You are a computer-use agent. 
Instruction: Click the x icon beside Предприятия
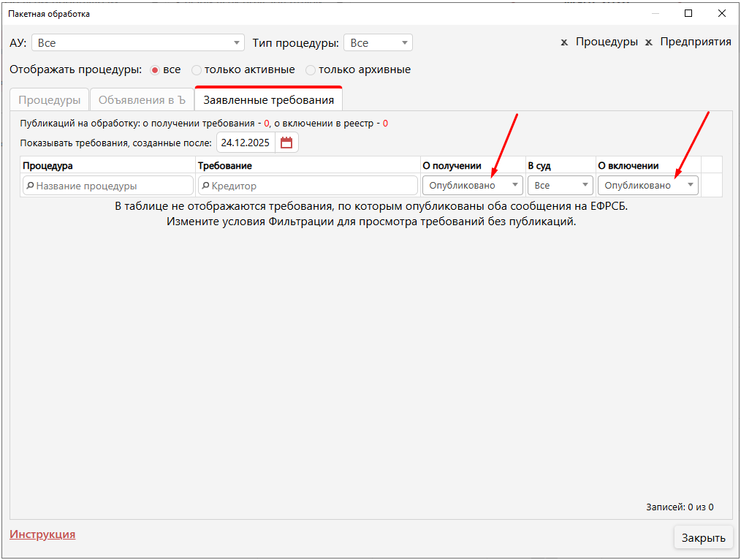click(x=648, y=42)
